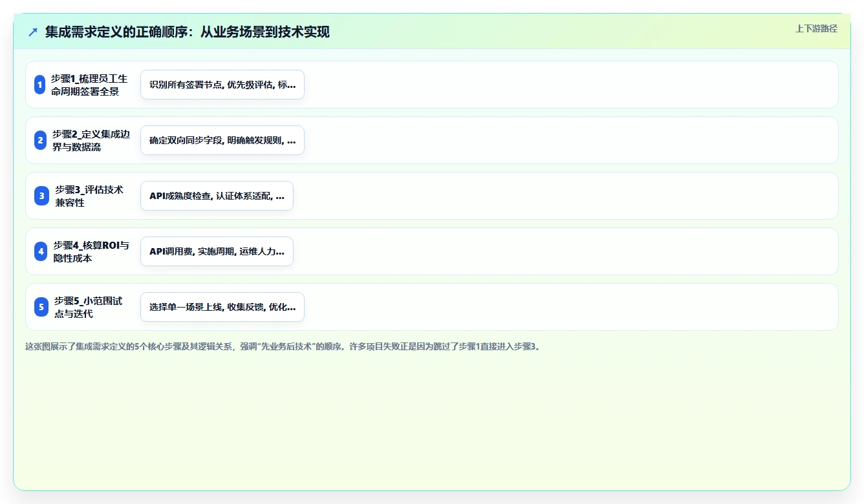
Task: Click the 步骤3_评估技术兼容性 label
Action: tap(89, 196)
